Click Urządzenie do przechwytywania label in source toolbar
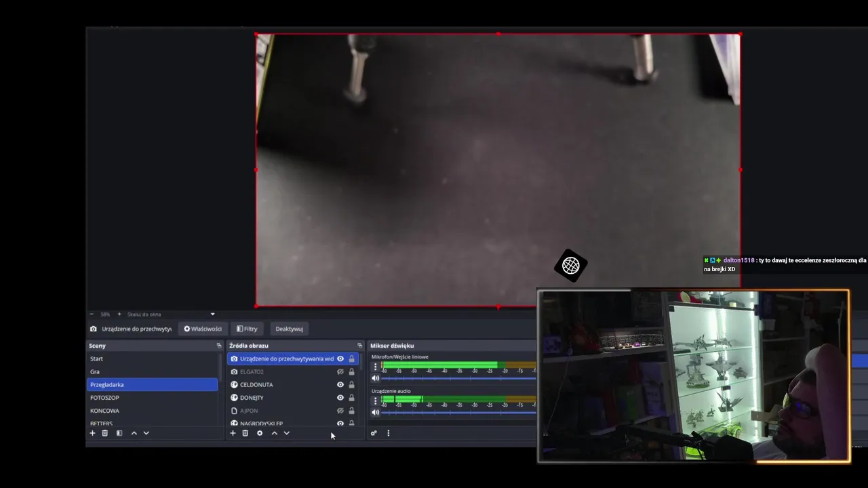Viewport: 868px width, 488px height. [x=136, y=329]
